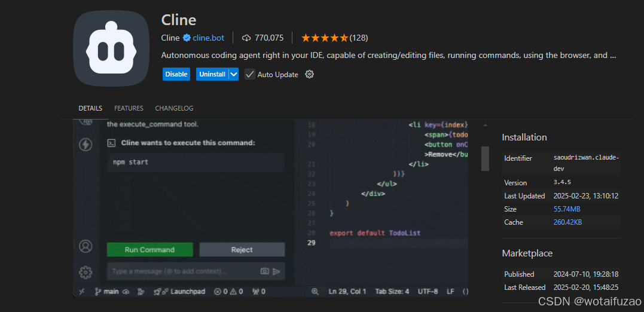Click 'Tab Size: 4' in preview status bar

pyautogui.click(x=392, y=292)
